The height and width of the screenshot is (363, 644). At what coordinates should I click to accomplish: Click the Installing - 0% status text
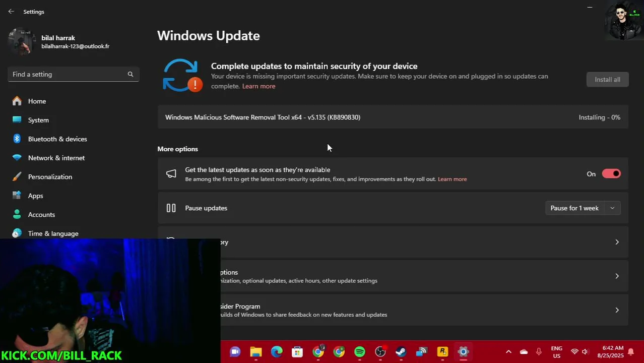599,117
